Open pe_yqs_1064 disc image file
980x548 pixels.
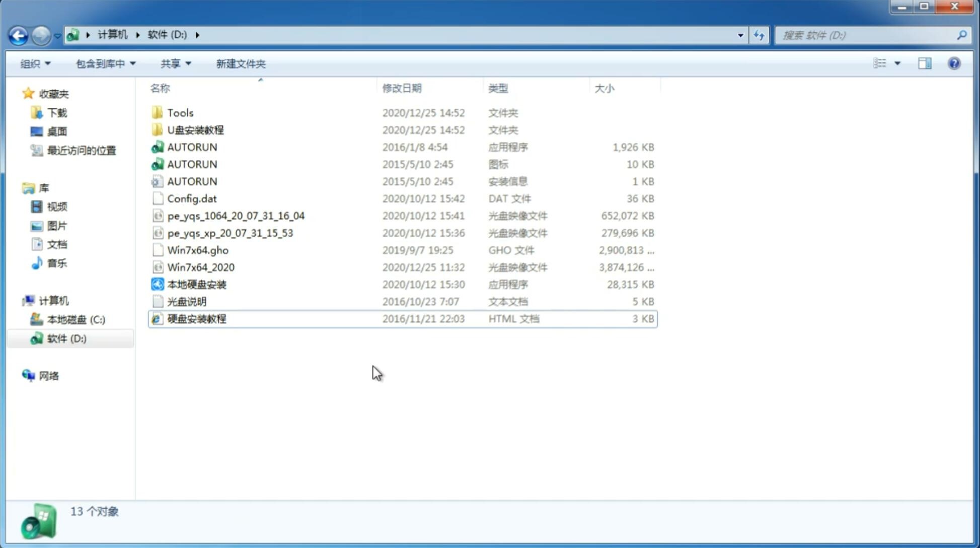(236, 216)
